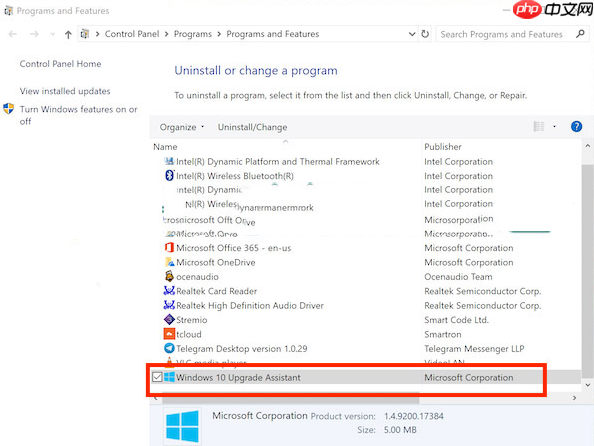The height and width of the screenshot is (446, 594).
Task: Click Uninstall/Change button
Action: pos(252,127)
